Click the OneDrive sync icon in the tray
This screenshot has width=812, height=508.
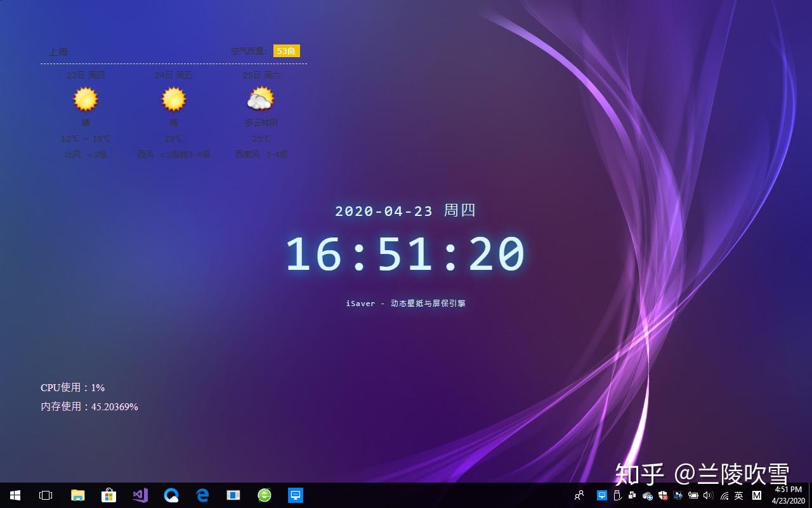[647, 496]
